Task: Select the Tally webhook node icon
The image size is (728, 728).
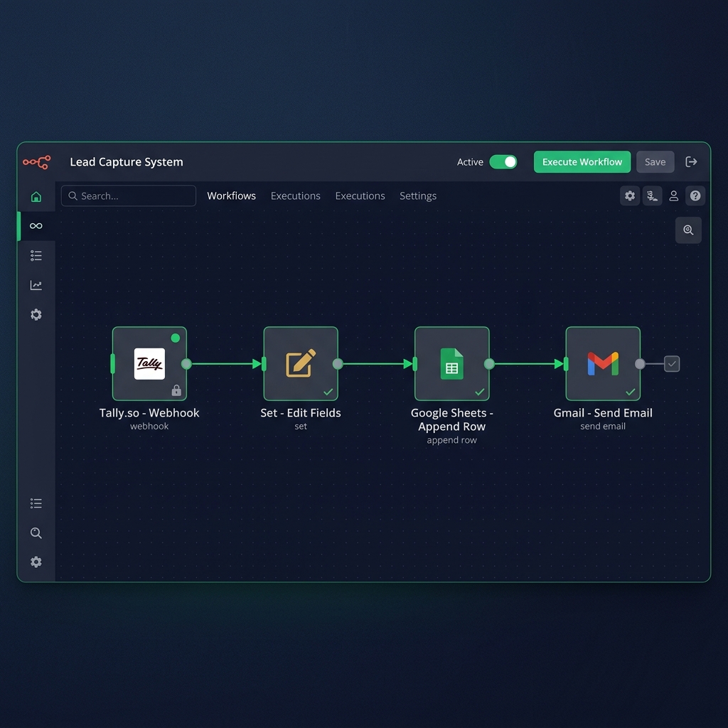Action: point(149,363)
